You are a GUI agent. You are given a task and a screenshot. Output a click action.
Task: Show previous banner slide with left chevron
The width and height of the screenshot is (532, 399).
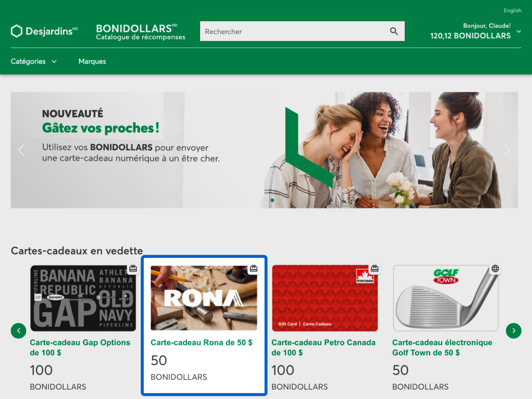pos(21,150)
